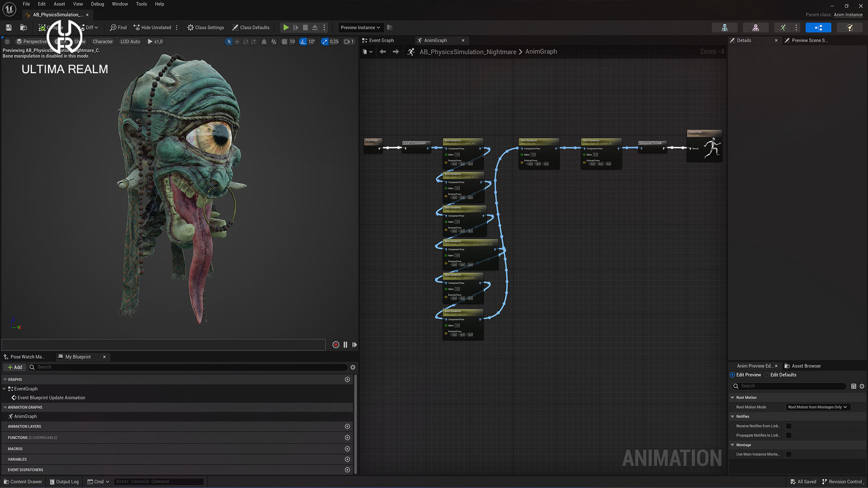Image resolution: width=868 pixels, height=488 pixels.
Task: Open playback speed x1,0 dropdown
Action: (155, 42)
